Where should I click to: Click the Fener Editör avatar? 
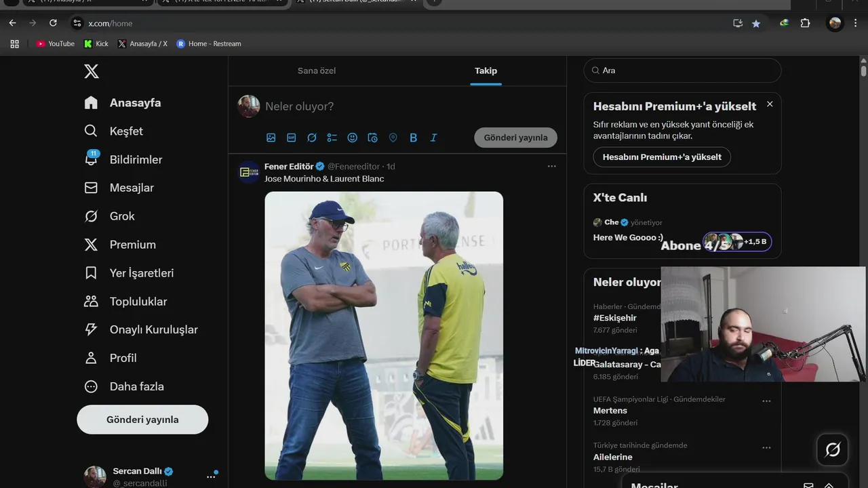click(x=249, y=172)
